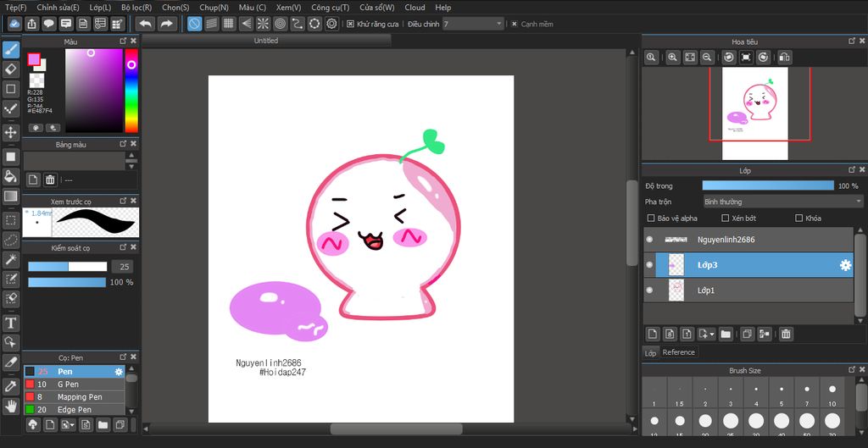Select the Text tool
Image resolution: width=868 pixels, height=448 pixels.
point(10,323)
